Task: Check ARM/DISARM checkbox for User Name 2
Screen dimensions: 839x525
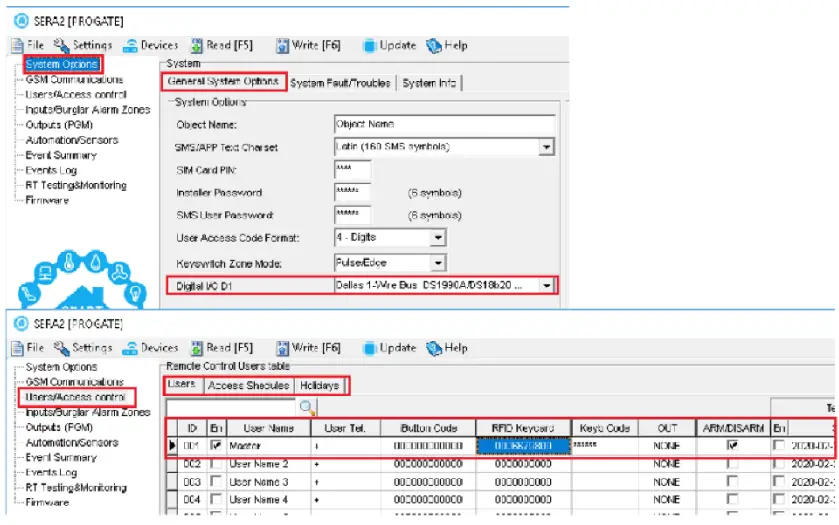Action: [732, 463]
